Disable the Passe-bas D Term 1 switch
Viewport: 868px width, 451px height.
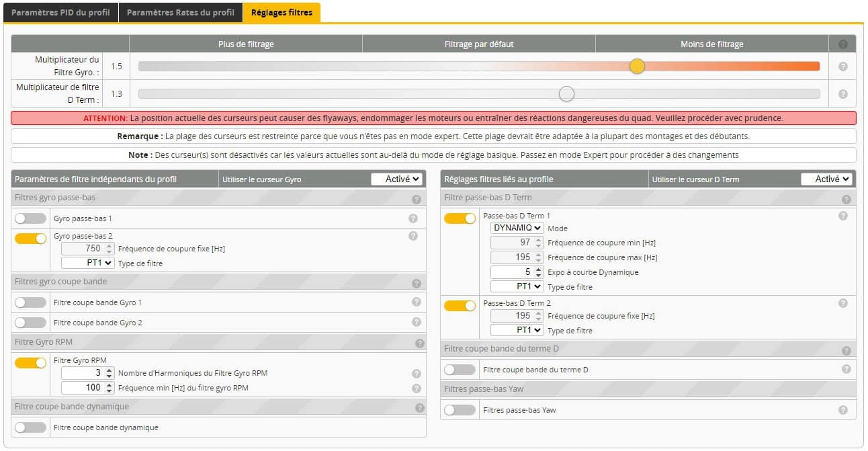tap(460, 218)
